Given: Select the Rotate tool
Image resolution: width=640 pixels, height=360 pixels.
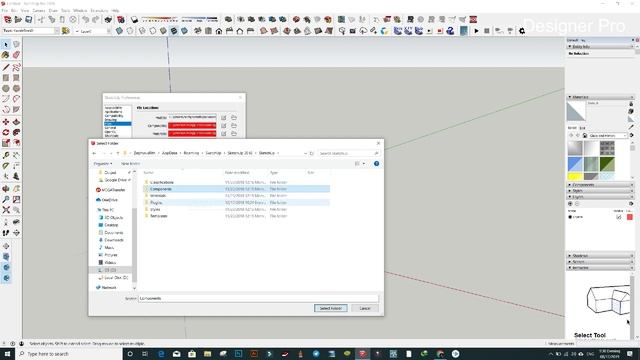Looking at the screenshot, I should pyautogui.click(x=6, y=132).
